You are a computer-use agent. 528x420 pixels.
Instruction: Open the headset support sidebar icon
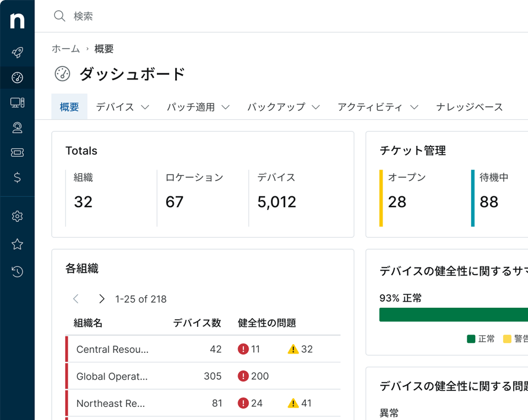tap(17, 128)
